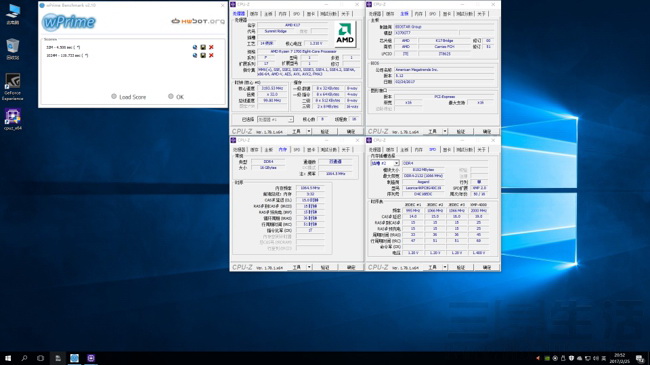Image resolution: width=650 pixels, height=365 pixels.
Task: Open the Bench tab in processor window
Action: pos(329,14)
